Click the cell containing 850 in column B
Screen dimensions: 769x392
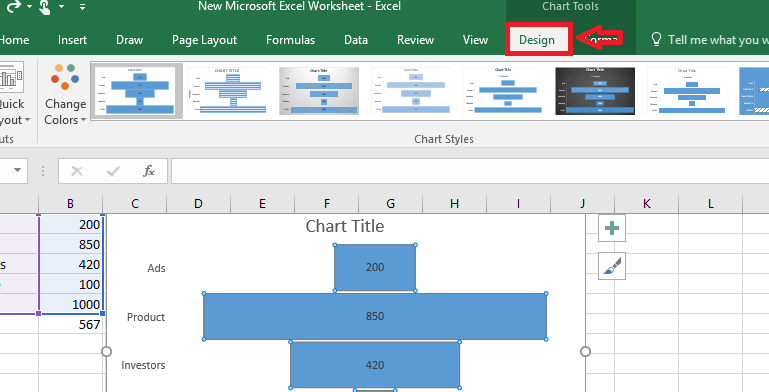coord(71,244)
